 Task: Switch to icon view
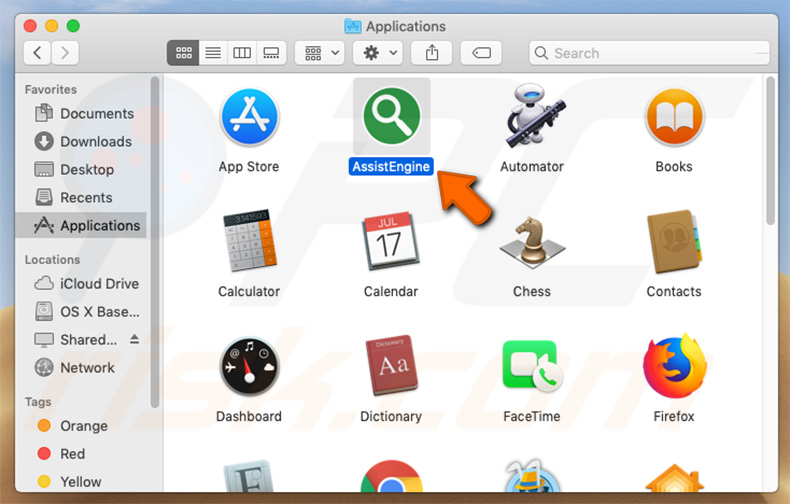[183, 53]
